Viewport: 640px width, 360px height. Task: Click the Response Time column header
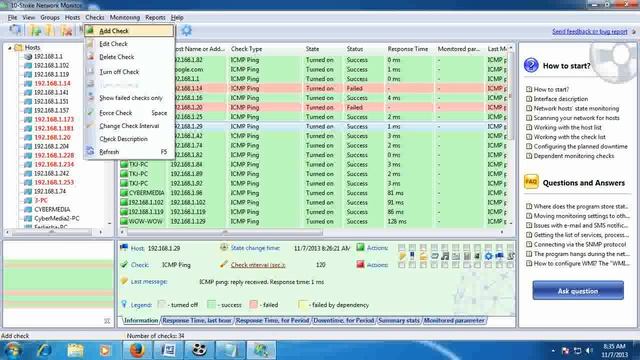pyautogui.click(x=408, y=49)
